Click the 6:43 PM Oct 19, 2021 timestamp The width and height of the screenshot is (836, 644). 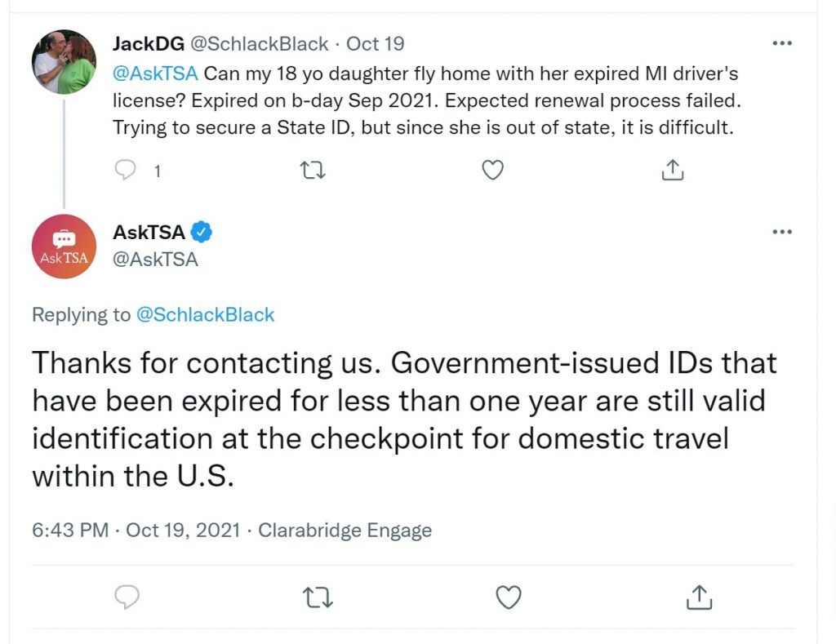(136, 531)
